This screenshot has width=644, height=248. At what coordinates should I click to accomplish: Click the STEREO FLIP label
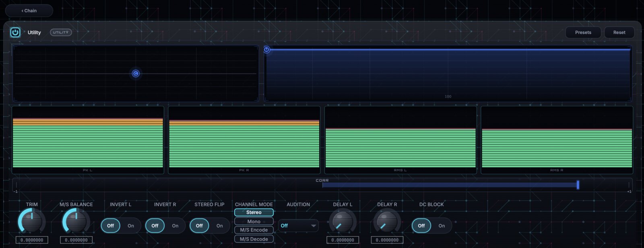pos(209,204)
